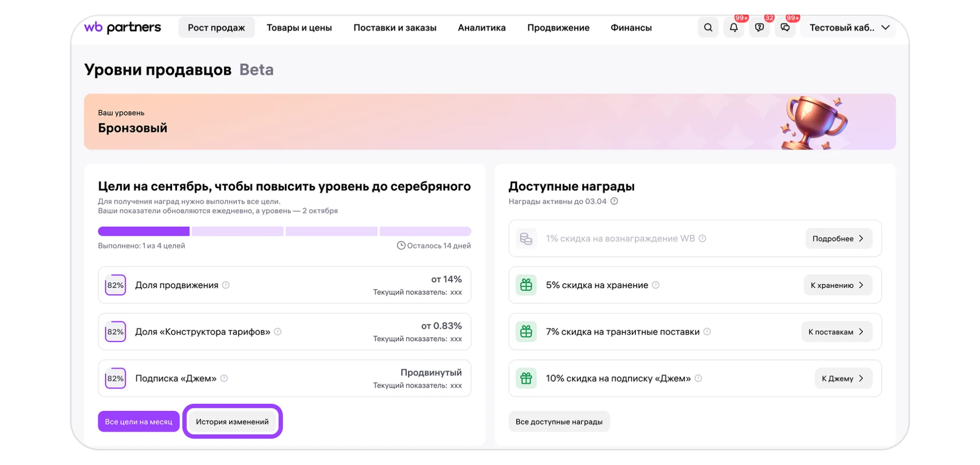This screenshot has width=980, height=465.
Task: Open the notifications bell icon
Action: [733, 27]
